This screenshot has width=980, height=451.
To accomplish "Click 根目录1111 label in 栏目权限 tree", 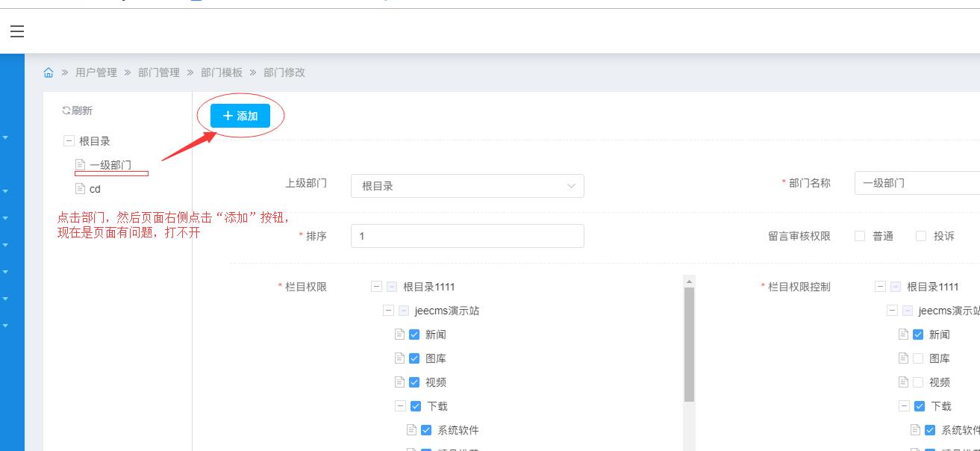I will (x=429, y=287).
